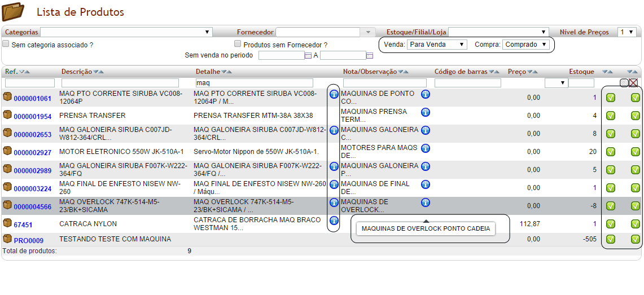Open product link 67451
The width and height of the screenshot is (644, 295).
[x=23, y=224]
